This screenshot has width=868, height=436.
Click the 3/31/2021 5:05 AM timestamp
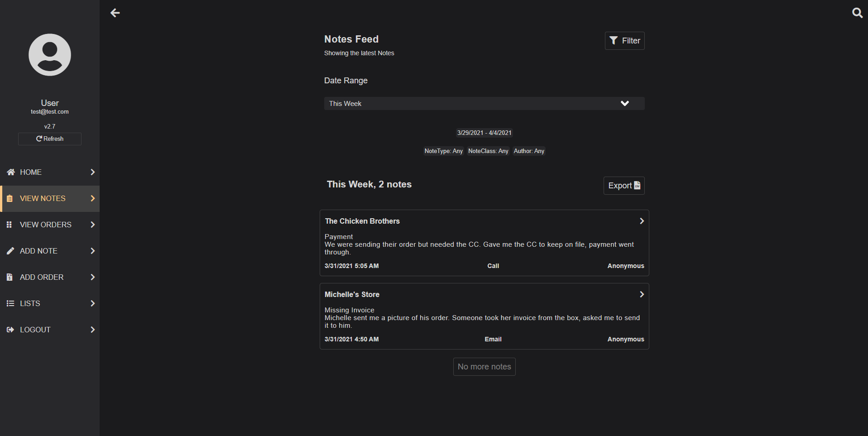click(x=351, y=266)
